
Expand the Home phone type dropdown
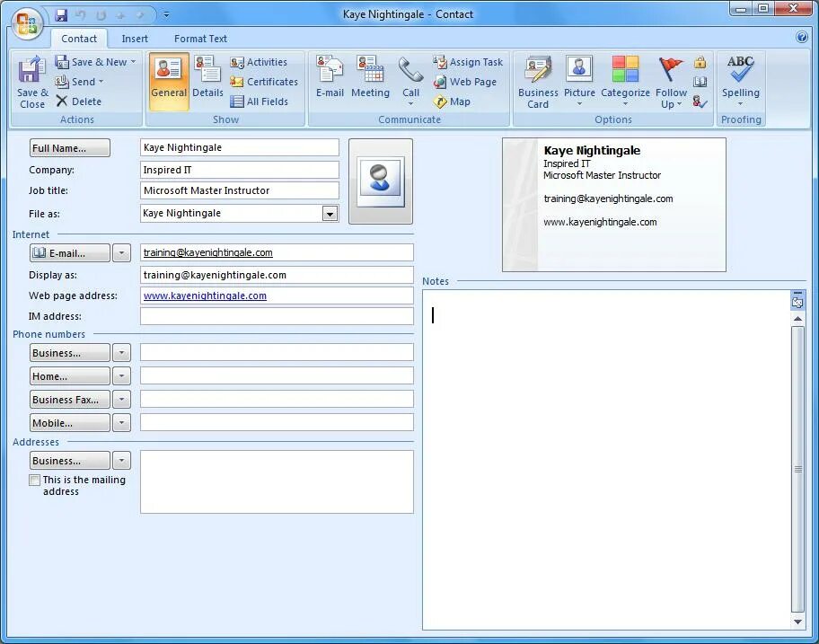[x=122, y=376]
